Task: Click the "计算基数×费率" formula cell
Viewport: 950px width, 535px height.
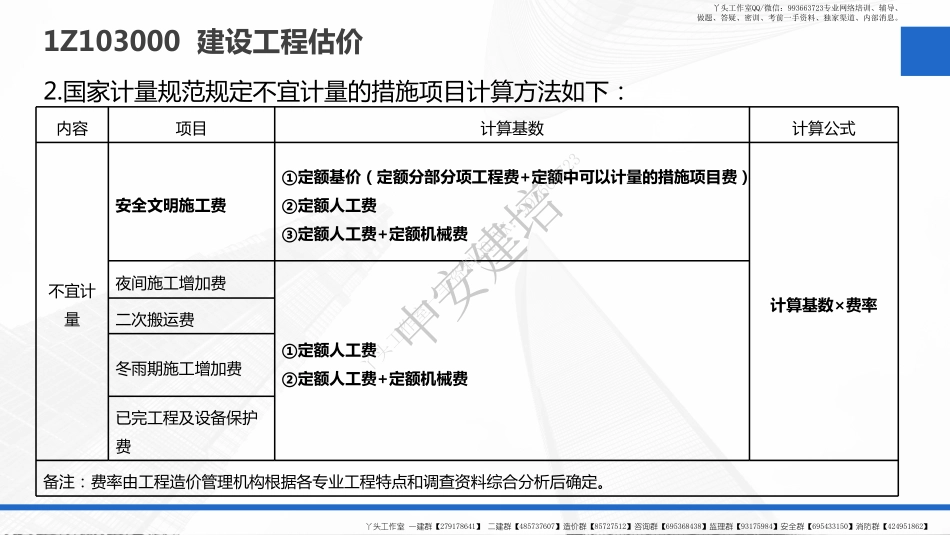Action: (x=823, y=305)
